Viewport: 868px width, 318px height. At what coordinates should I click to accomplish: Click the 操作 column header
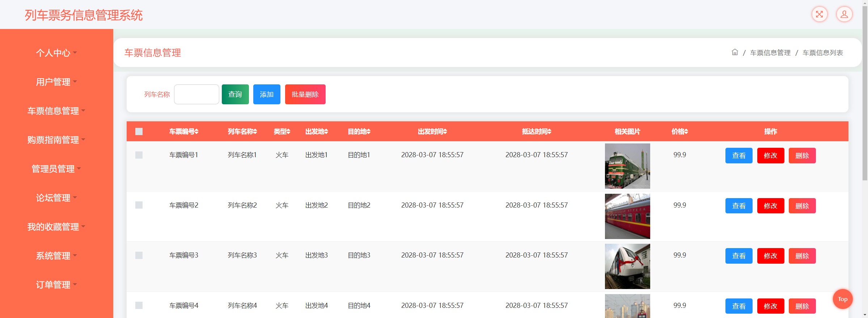click(x=771, y=131)
